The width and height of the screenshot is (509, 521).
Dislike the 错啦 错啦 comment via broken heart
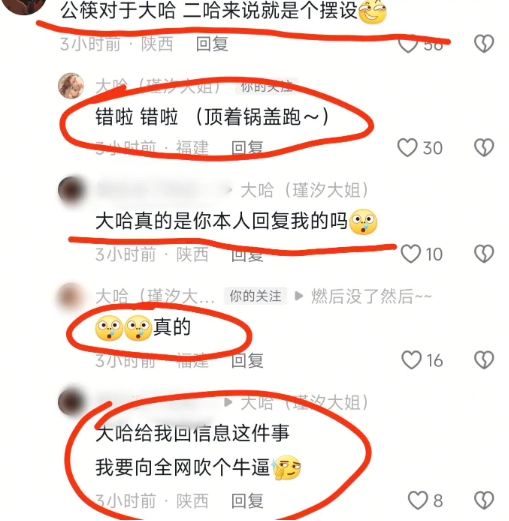coord(484,147)
